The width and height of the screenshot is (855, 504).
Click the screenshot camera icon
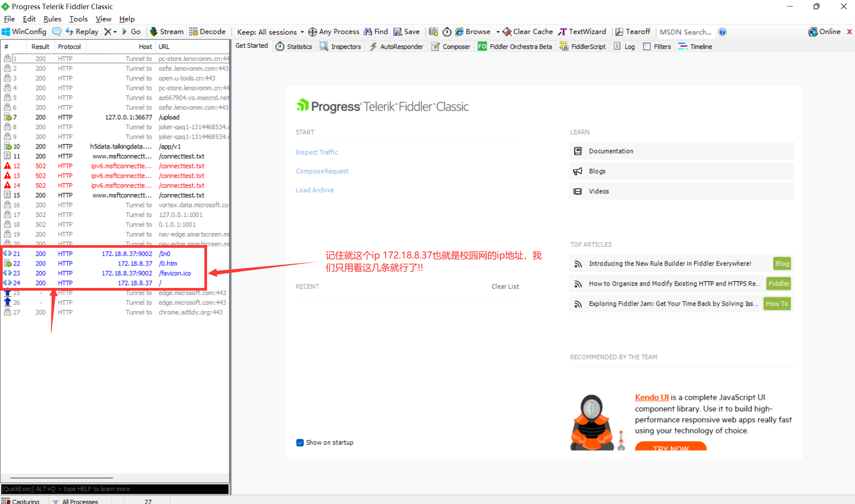pyautogui.click(x=433, y=32)
